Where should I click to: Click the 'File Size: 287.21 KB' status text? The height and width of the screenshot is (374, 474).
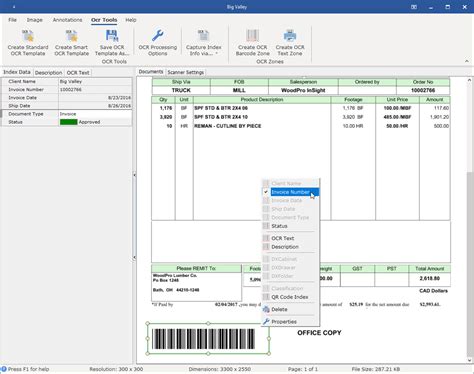coord(376,369)
